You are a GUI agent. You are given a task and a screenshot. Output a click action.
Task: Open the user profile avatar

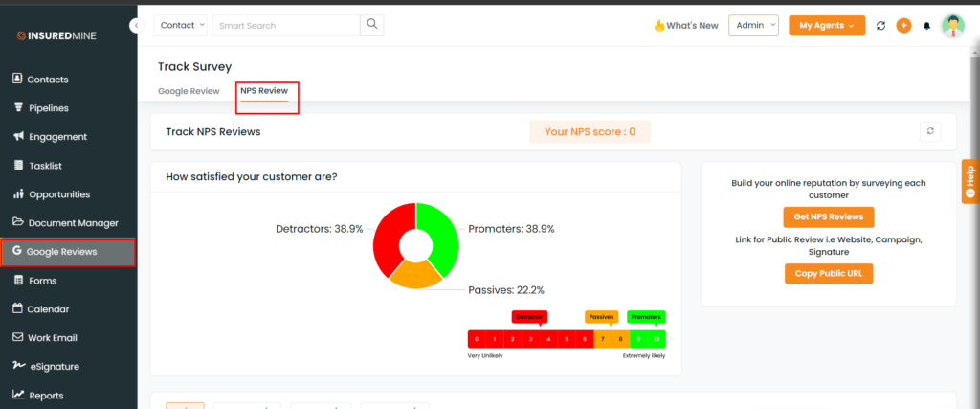(x=953, y=26)
